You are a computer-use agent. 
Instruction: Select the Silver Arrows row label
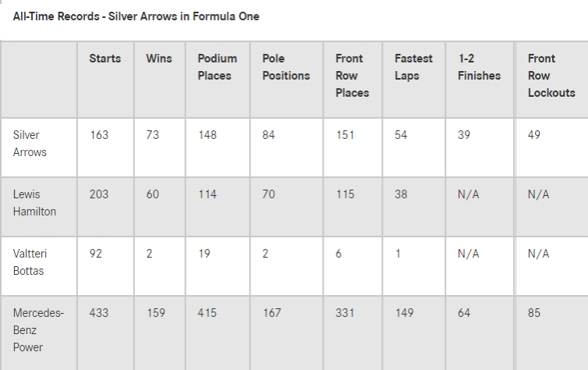tap(30, 144)
